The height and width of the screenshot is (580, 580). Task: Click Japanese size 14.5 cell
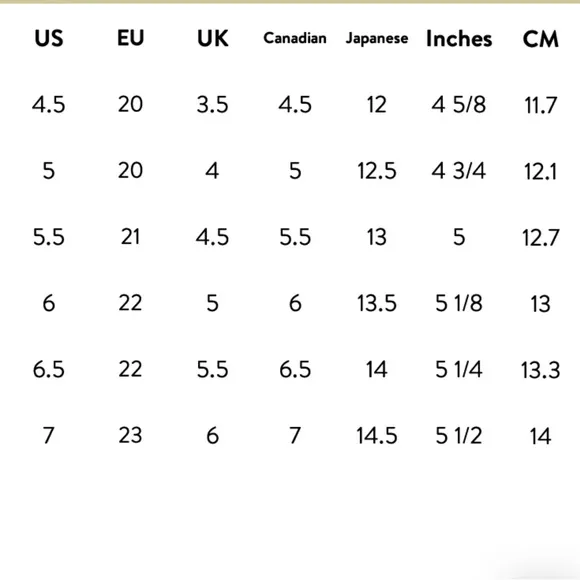[x=377, y=436]
